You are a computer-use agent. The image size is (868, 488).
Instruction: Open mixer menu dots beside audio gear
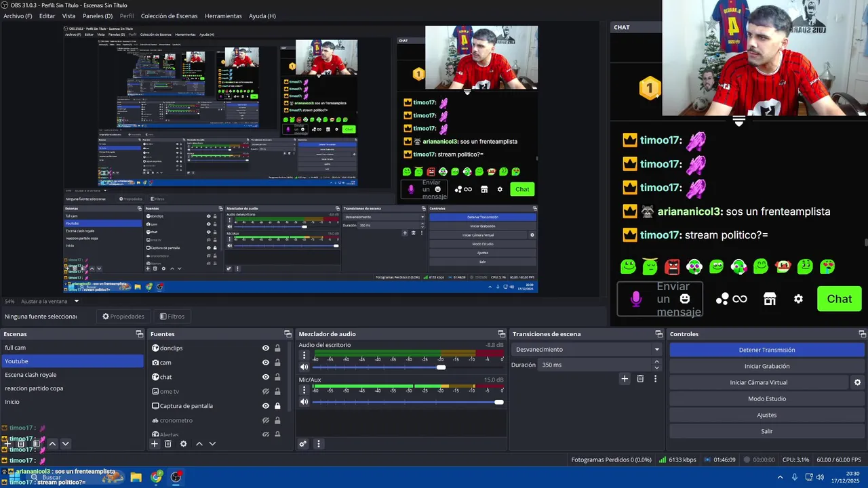point(318,444)
